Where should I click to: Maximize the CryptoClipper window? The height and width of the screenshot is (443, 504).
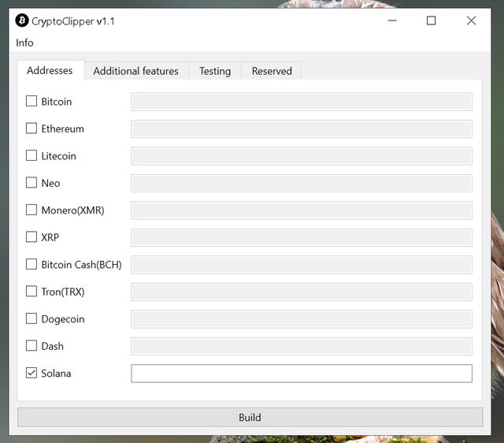point(431,20)
